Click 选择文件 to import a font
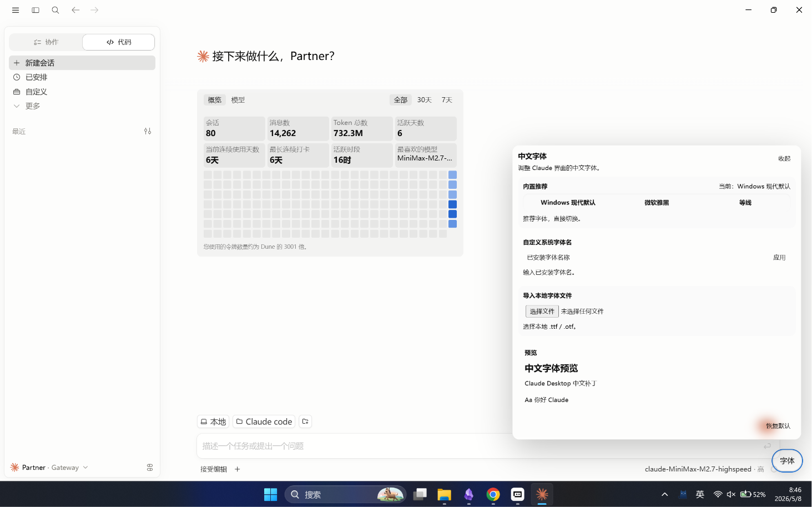 [x=542, y=312]
